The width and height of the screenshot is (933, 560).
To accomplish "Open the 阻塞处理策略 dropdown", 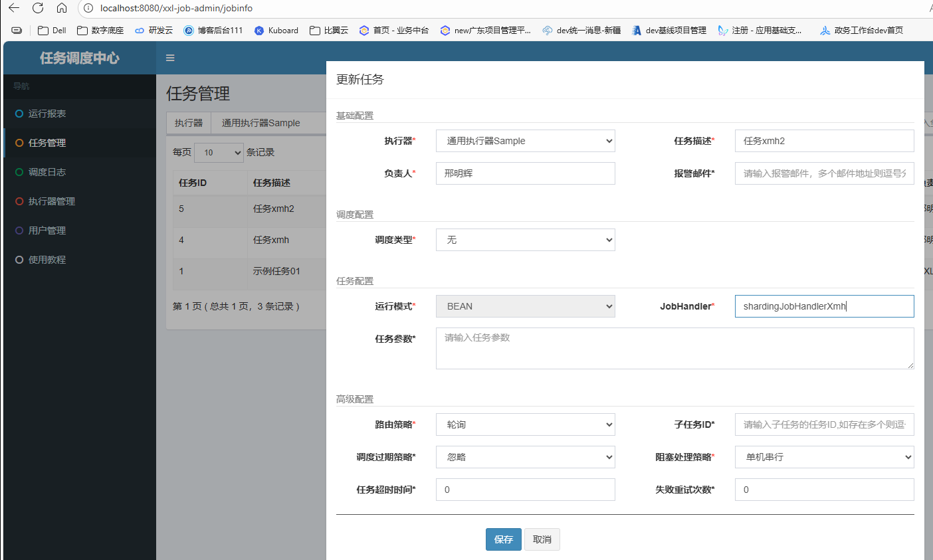I will (x=824, y=457).
